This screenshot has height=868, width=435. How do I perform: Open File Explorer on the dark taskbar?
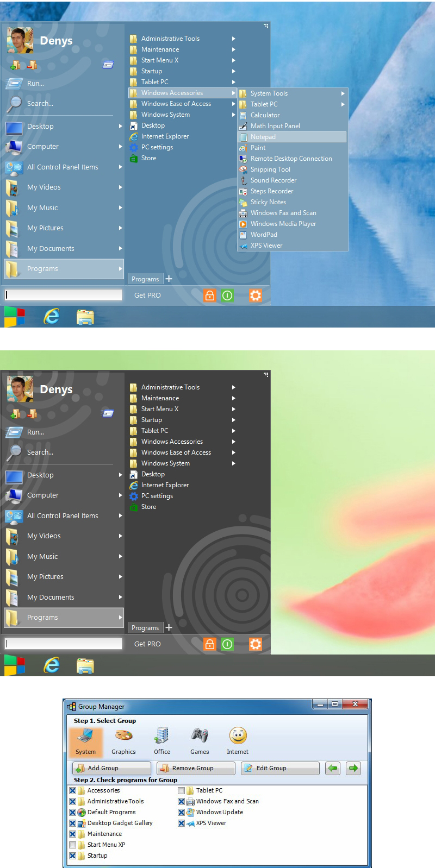coord(85,666)
